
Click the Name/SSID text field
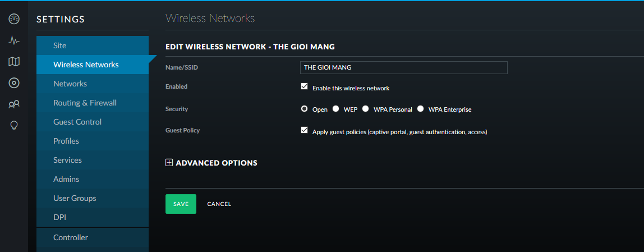[x=404, y=67]
